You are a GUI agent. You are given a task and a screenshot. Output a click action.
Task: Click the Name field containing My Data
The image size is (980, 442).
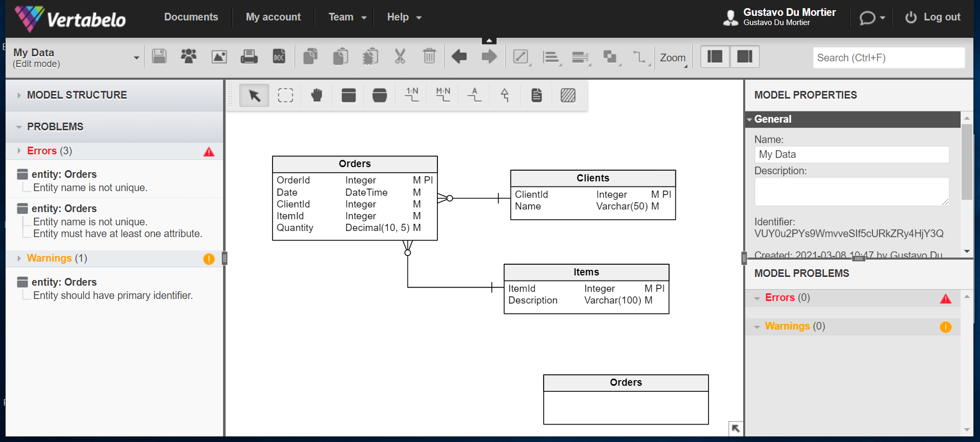[x=851, y=154]
